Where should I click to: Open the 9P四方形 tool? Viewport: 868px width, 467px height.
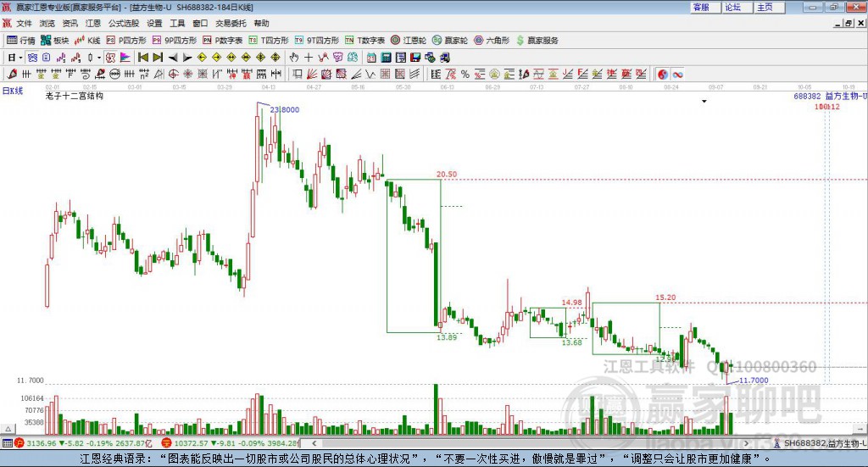coord(175,41)
